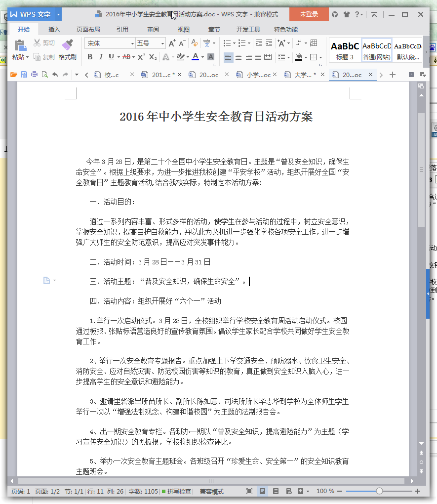
Task: Expand the numbered list style dropdown
Action: (249, 43)
